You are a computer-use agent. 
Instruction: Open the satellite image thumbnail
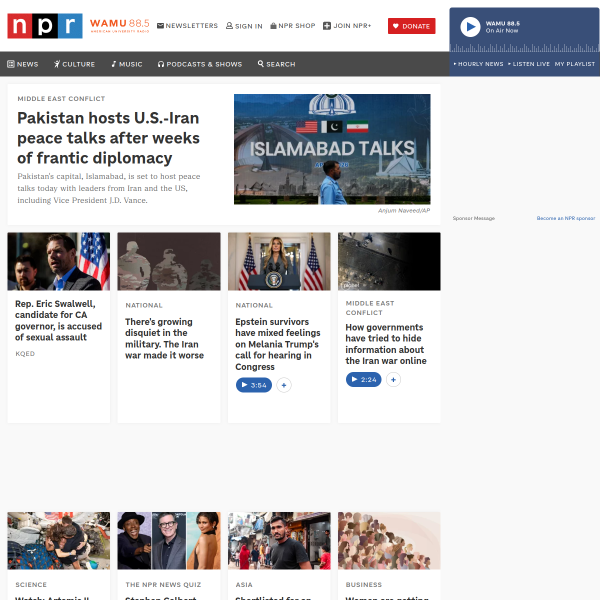[389, 261]
